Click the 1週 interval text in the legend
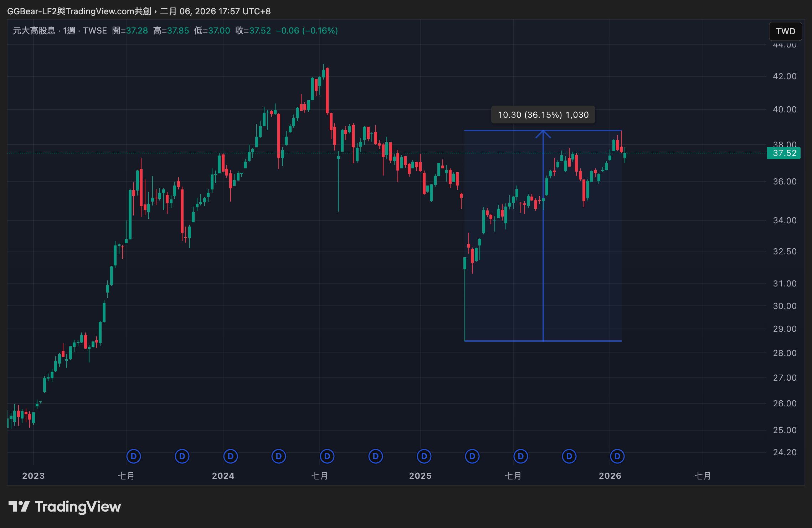Image resolution: width=812 pixels, height=528 pixels. [69, 31]
